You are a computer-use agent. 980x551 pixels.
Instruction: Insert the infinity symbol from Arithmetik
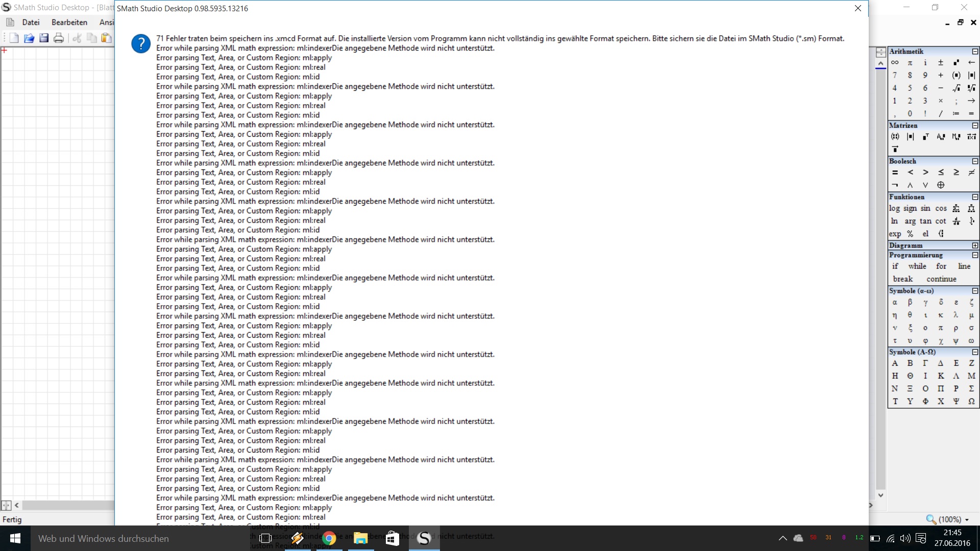[x=895, y=63]
